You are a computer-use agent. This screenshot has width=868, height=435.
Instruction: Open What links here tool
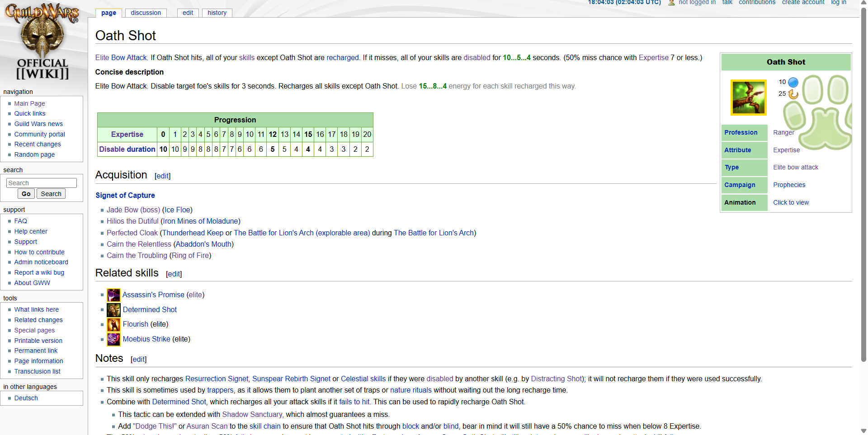point(37,309)
